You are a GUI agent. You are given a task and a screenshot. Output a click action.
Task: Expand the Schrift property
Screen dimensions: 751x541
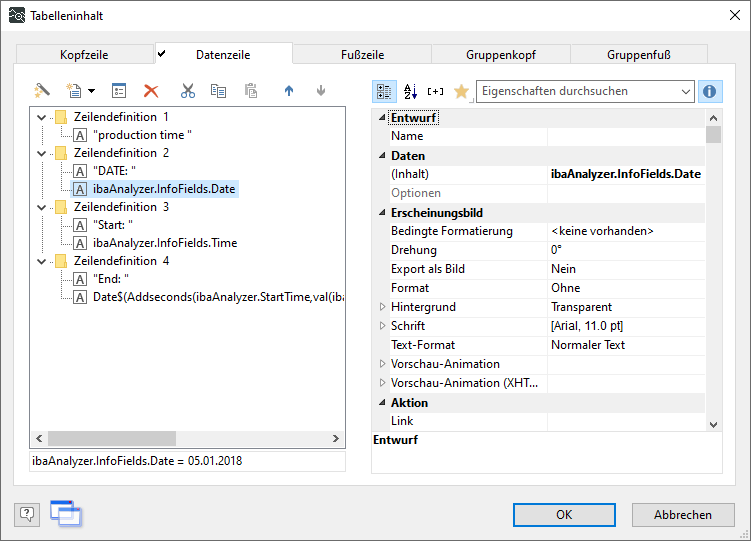point(382,326)
